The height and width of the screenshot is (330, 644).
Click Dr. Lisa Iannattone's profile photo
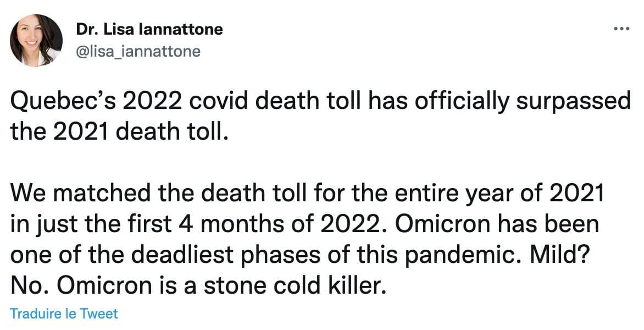[36, 41]
